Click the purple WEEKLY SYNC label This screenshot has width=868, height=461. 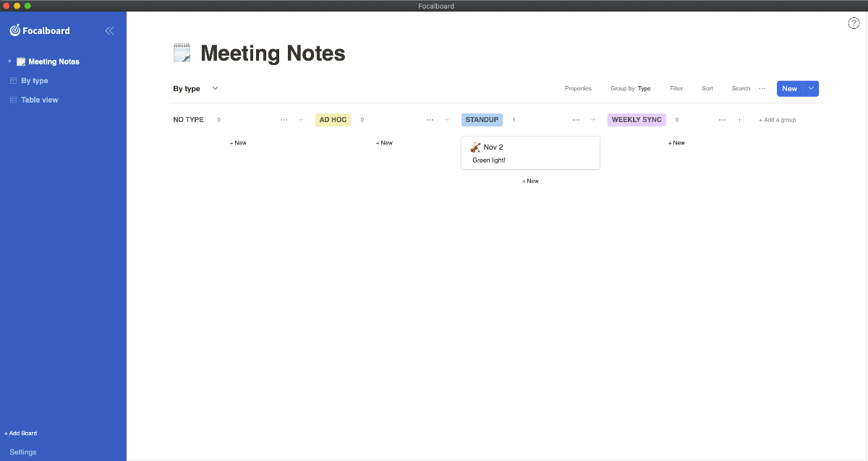click(637, 120)
